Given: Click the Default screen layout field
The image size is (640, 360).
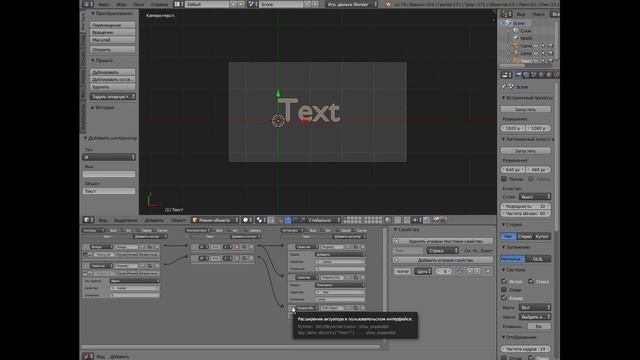Looking at the screenshot, I should tap(207, 4).
